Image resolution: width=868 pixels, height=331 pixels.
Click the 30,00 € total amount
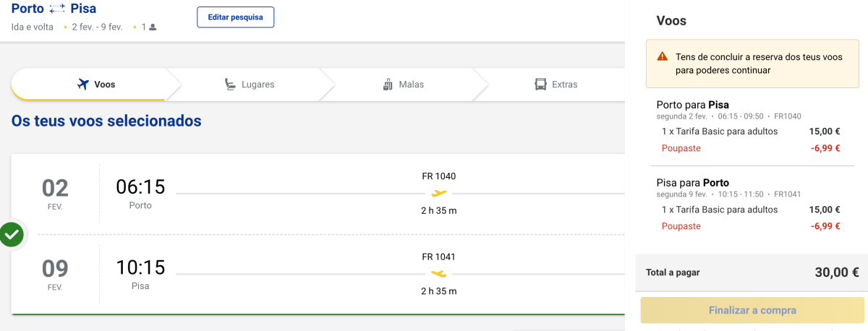click(836, 272)
